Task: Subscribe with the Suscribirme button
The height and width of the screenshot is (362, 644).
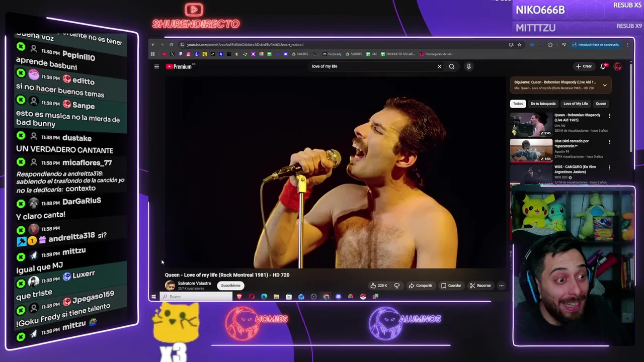Action: [230, 286]
